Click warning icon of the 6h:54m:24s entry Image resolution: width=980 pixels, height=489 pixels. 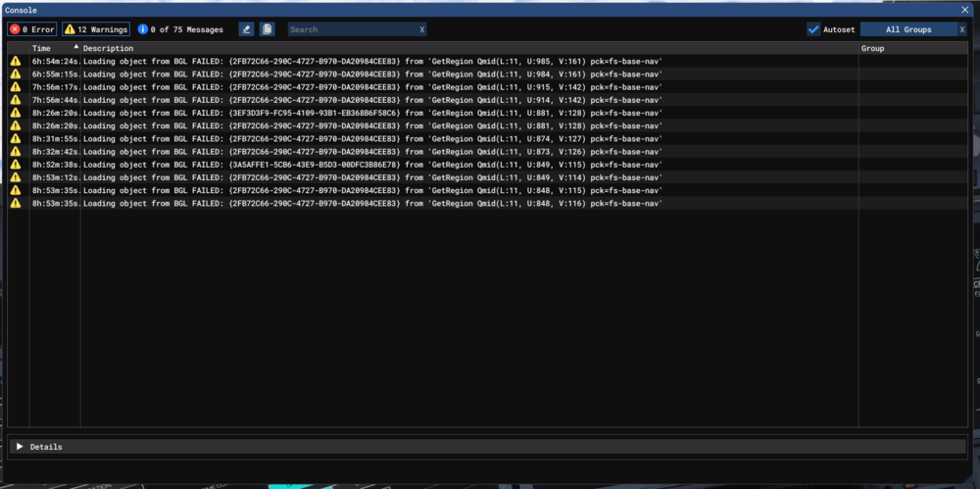(16, 61)
